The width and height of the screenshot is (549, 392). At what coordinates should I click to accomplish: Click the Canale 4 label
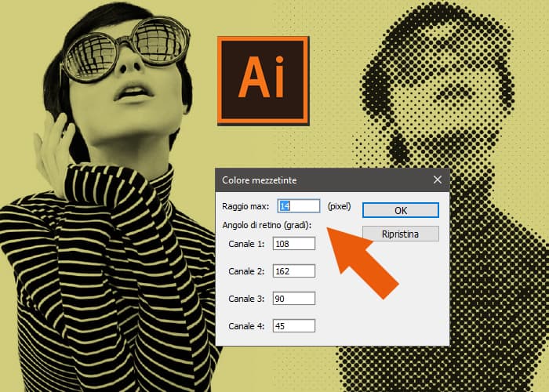[246, 326]
